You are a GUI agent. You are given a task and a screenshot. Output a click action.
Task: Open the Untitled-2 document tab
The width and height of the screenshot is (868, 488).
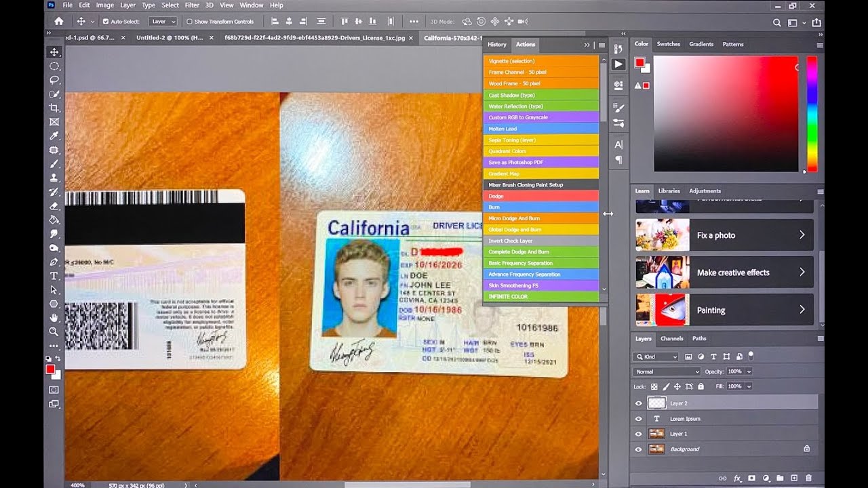tap(170, 38)
